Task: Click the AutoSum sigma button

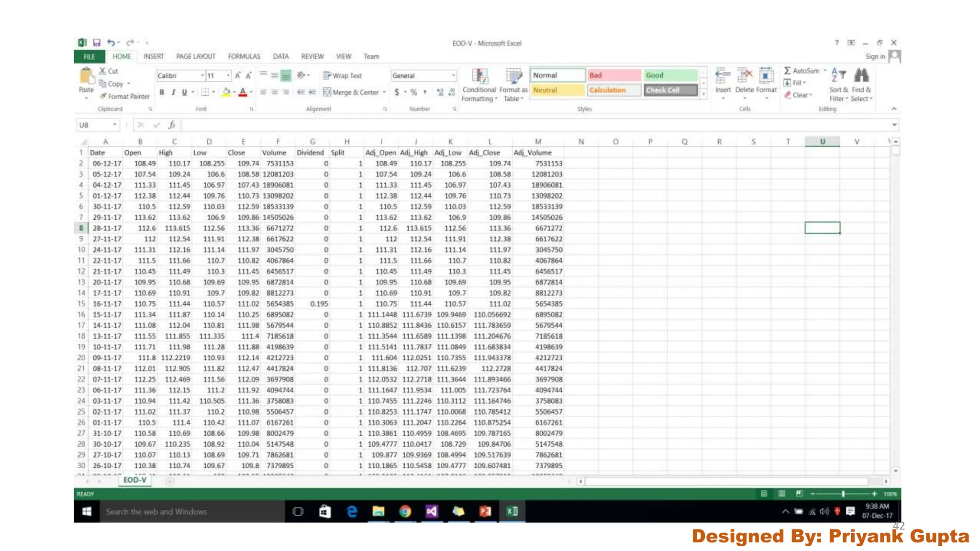Action: tap(802, 71)
